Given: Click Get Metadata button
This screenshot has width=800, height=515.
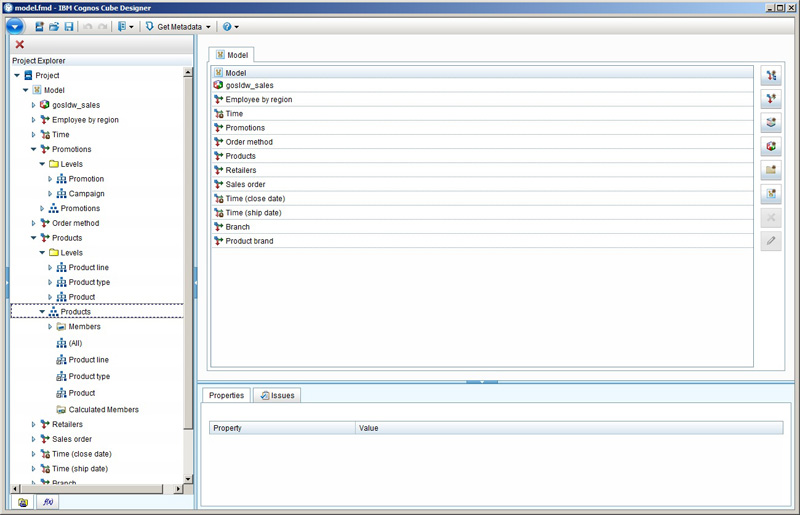Looking at the screenshot, I should [x=173, y=27].
